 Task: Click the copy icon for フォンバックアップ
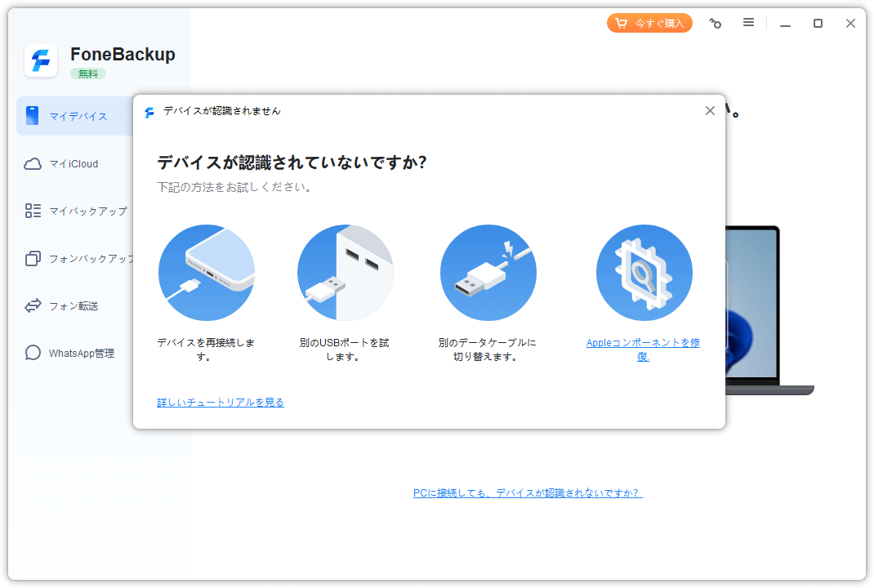pyautogui.click(x=33, y=259)
